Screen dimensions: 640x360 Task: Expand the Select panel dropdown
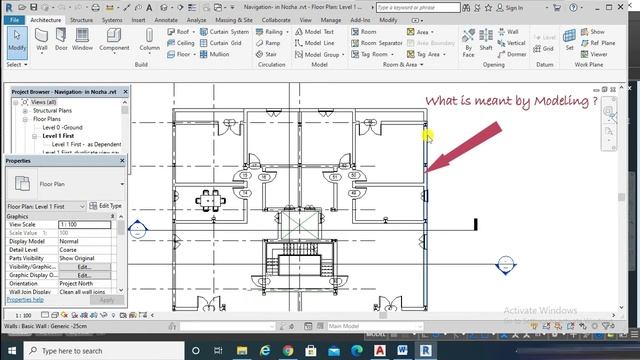pyautogui.click(x=17, y=64)
